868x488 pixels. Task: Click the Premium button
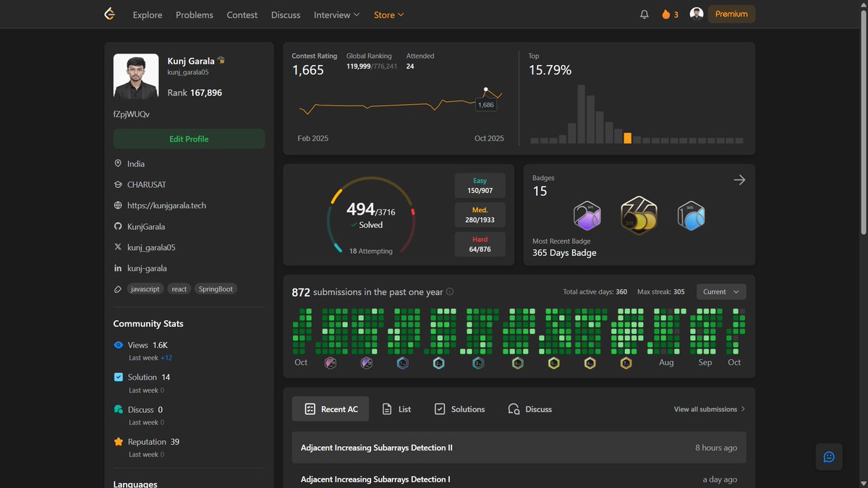pyautogui.click(x=731, y=14)
